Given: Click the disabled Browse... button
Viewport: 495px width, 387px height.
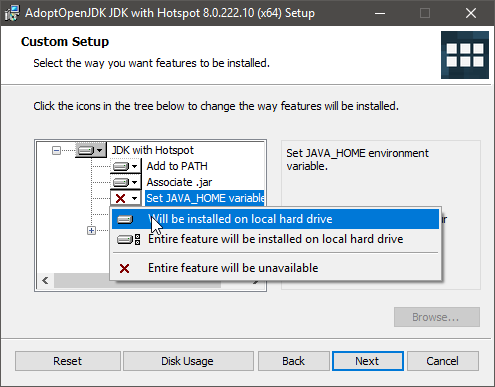Looking at the screenshot, I should click(437, 317).
